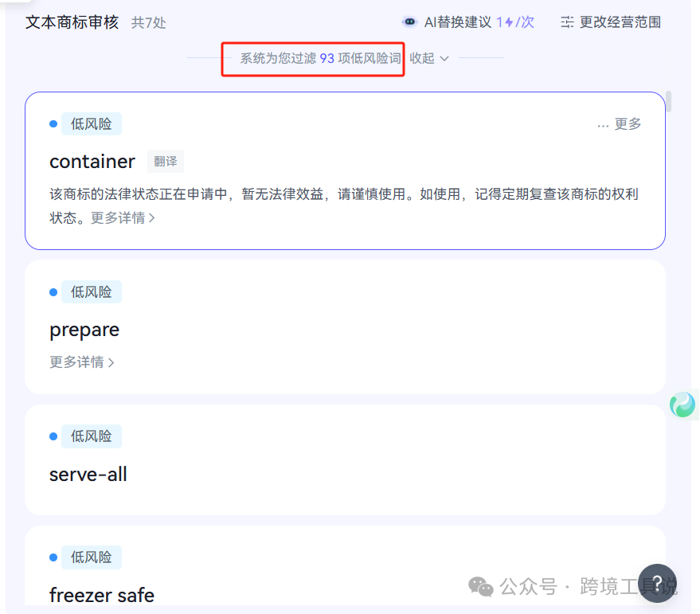The height and width of the screenshot is (614, 700).
Task: Open AI替换建议 replacement suggestions
Action: coord(458,22)
